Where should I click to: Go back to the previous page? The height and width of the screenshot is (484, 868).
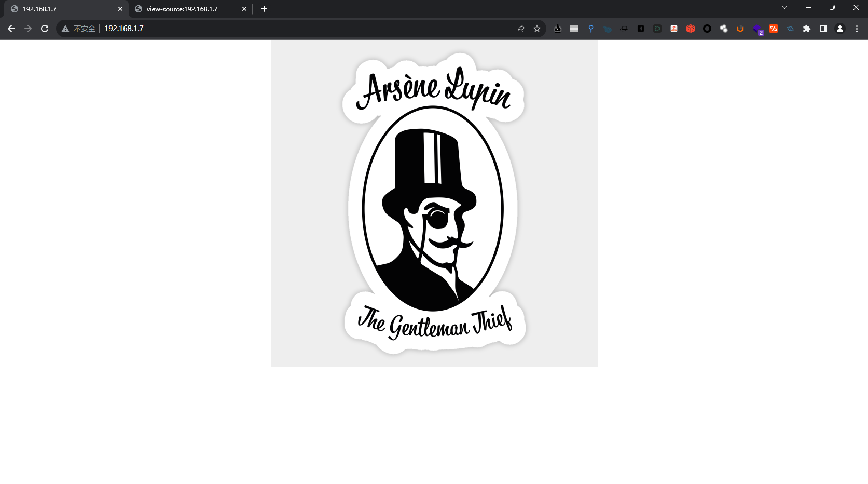coord(11,29)
